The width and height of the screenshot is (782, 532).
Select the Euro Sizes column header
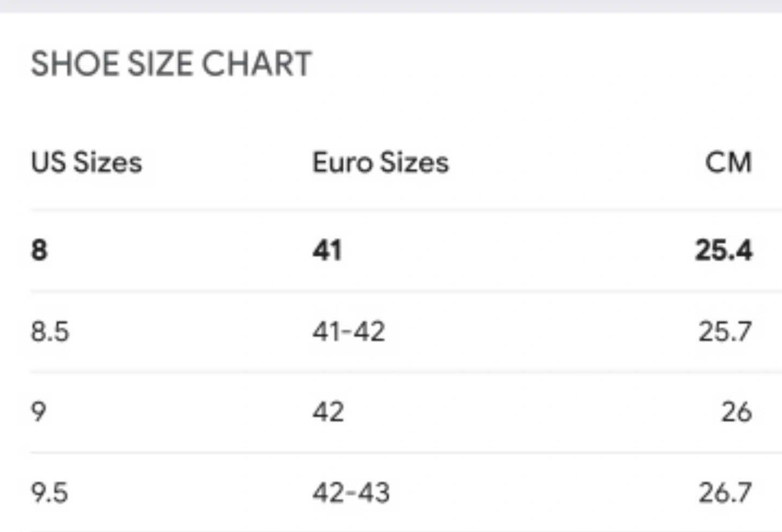click(380, 162)
